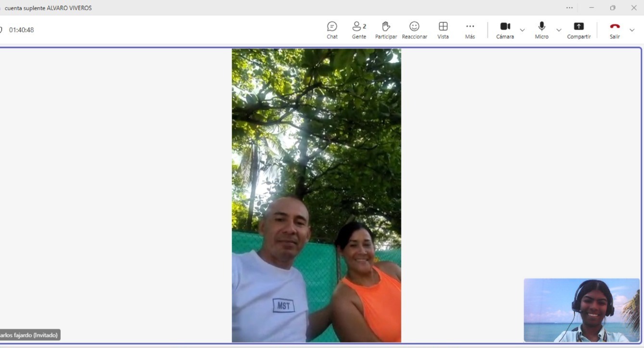
Task: Open dropdown arrow next to Salir
Action: coord(632,30)
